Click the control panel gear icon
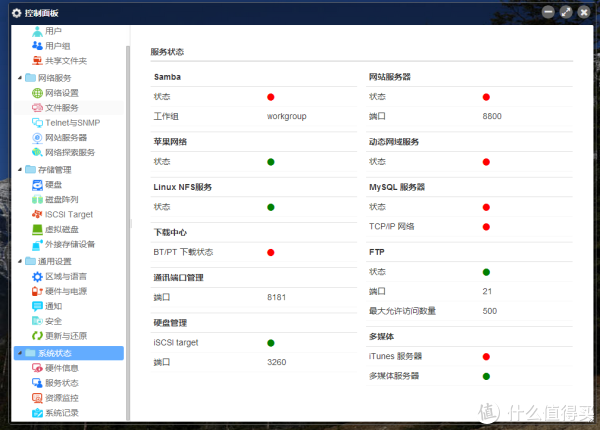This screenshot has height=430, width=600. 15,12
